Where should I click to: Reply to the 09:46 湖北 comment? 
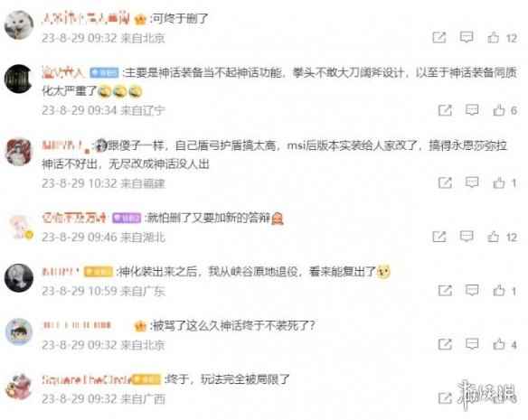click(x=467, y=237)
